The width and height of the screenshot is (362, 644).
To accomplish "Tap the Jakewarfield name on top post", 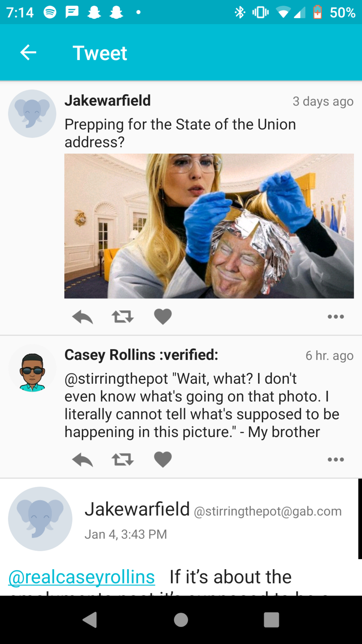I will [x=107, y=101].
